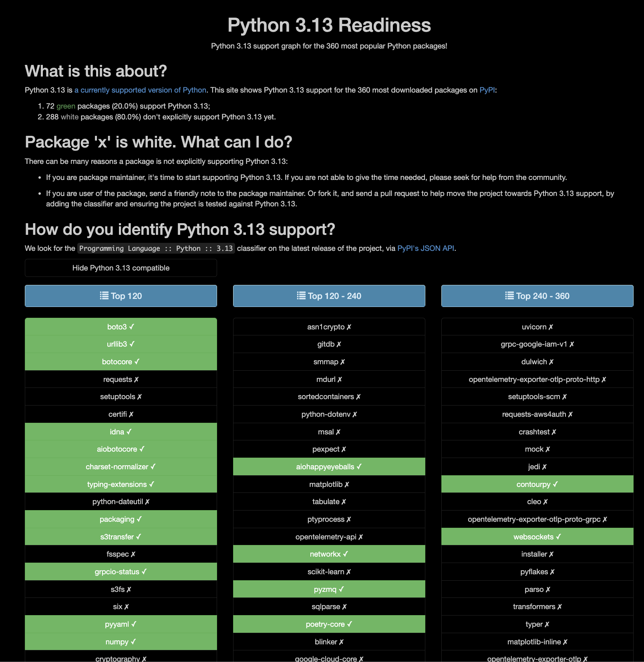Viewport: 644px width, 662px height.
Task: Select the urllib3 package row
Action: pos(121,344)
